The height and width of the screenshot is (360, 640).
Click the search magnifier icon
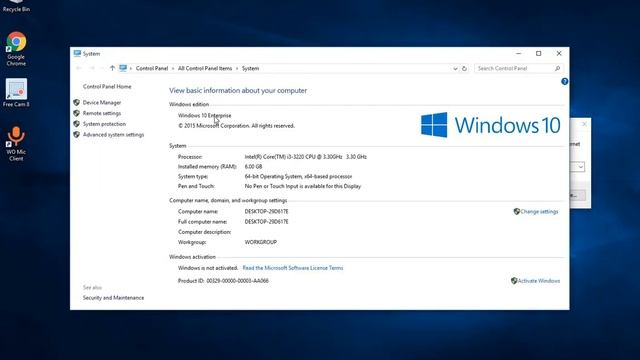point(557,69)
